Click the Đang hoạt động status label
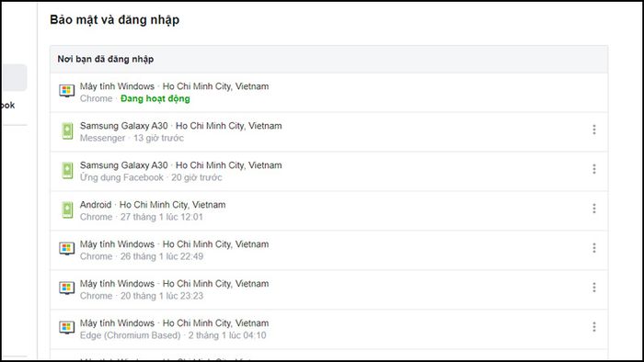This screenshot has height=362, width=644. tap(155, 99)
